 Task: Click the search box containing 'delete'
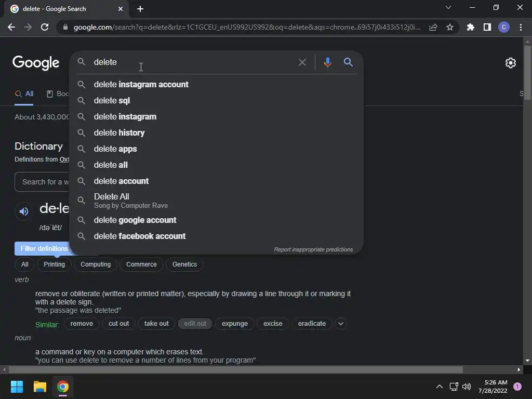190,62
